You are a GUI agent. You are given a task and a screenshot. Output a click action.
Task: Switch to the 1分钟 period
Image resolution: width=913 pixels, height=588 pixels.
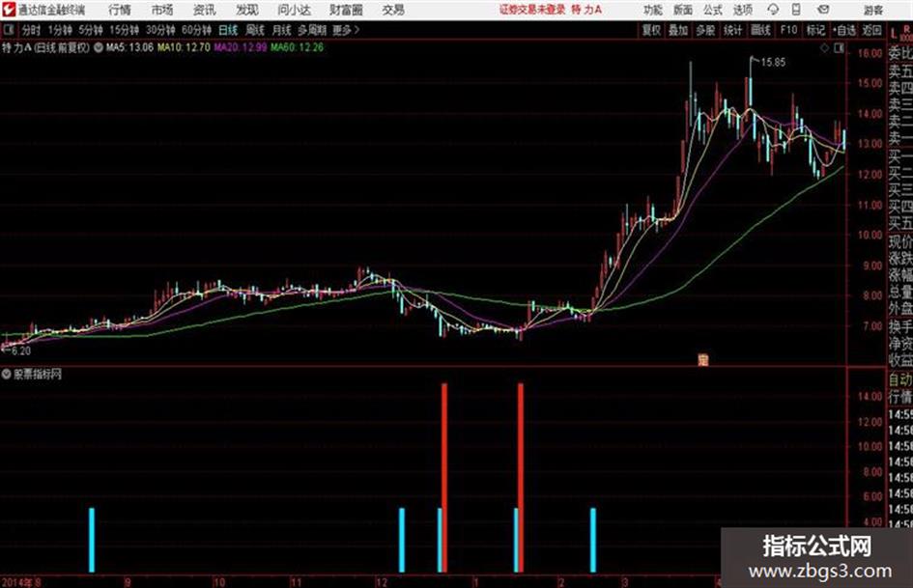(60, 30)
